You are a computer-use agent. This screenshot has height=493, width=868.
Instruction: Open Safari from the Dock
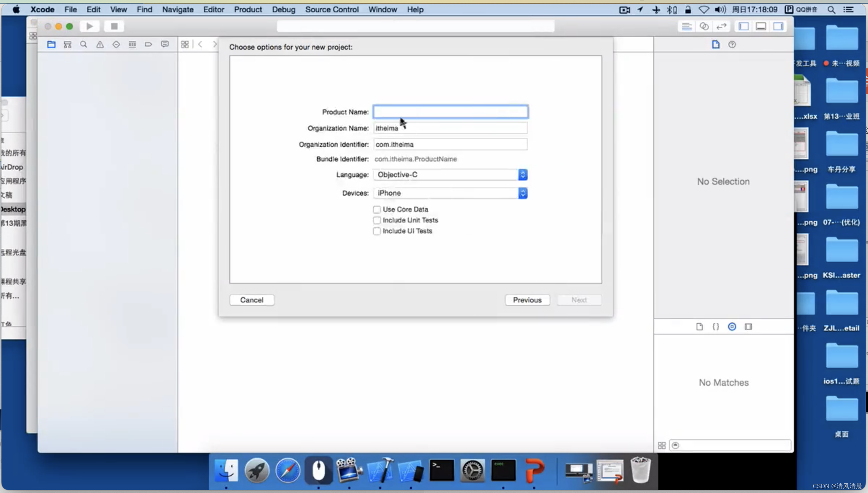[288, 470]
